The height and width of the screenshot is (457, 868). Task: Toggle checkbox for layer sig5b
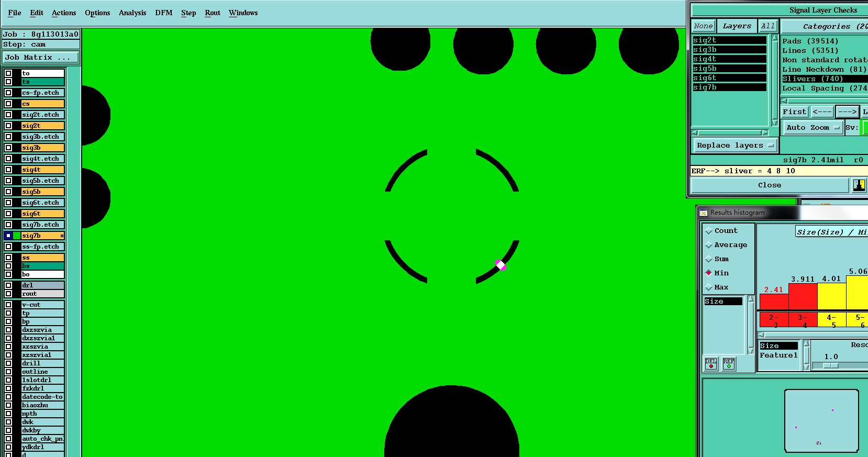point(8,192)
